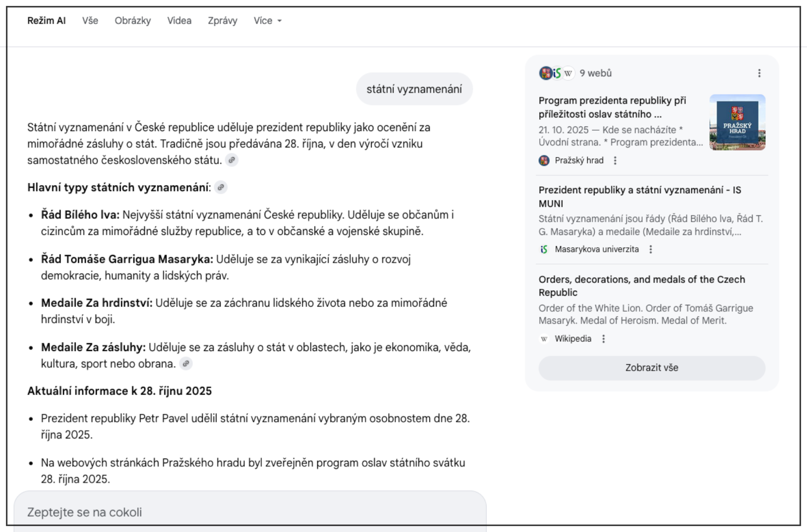Click the "Zobrazit vše" button
The height and width of the screenshot is (532, 807).
tap(652, 368)
